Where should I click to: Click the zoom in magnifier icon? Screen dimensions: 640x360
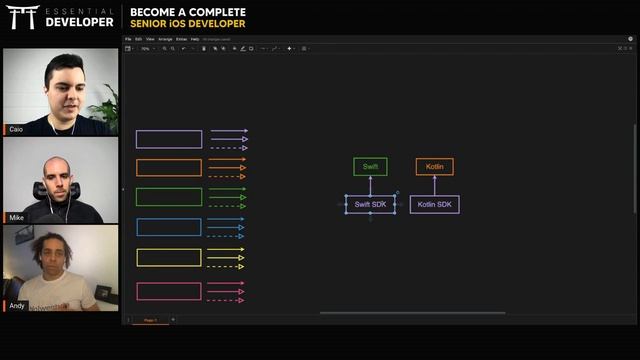[x=164, y=49]
